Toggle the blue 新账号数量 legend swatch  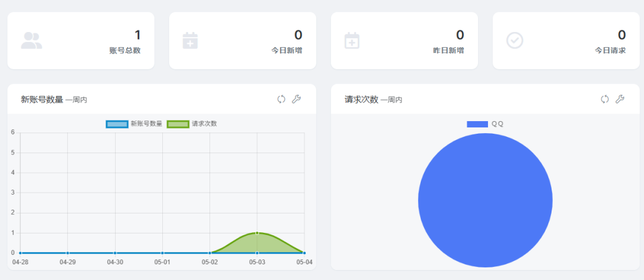pyautogui.click(x=117, y=124)
